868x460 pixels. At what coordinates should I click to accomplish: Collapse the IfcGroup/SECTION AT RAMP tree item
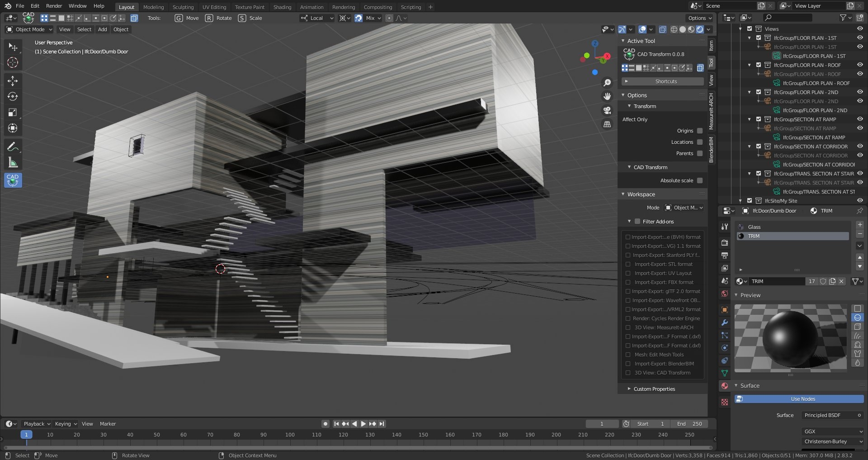click(x=749, y=119)
